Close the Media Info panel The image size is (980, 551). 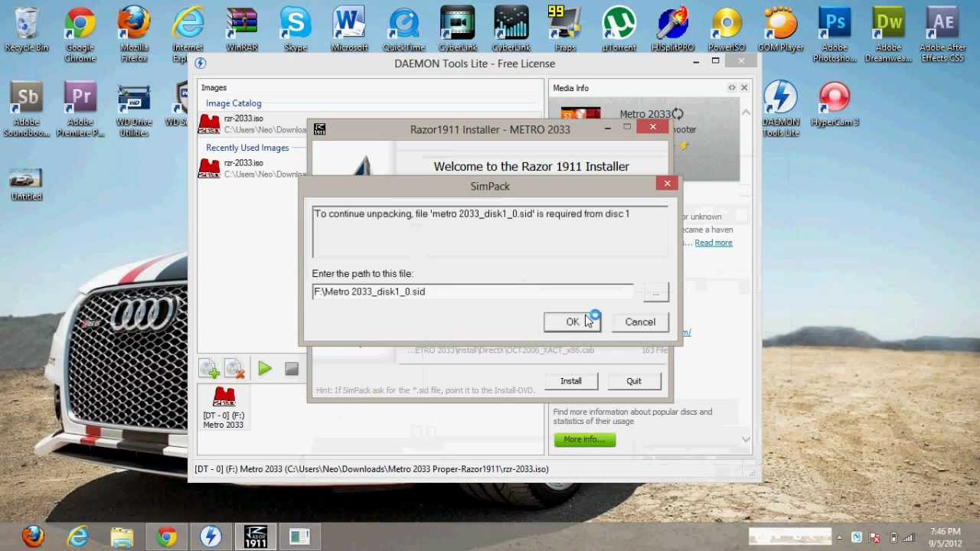744,88
